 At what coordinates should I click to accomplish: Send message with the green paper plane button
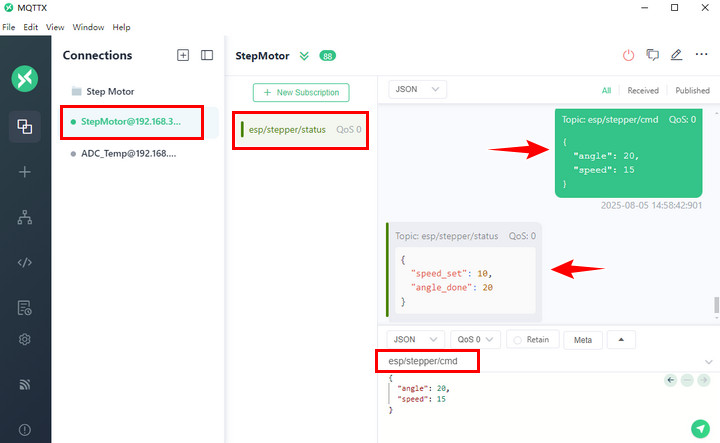click(x=700, y=429)
